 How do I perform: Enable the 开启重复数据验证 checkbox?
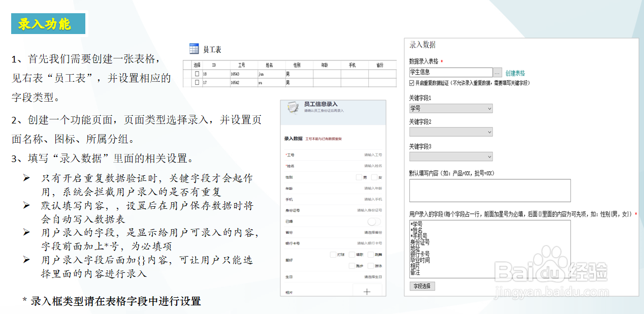411,83
